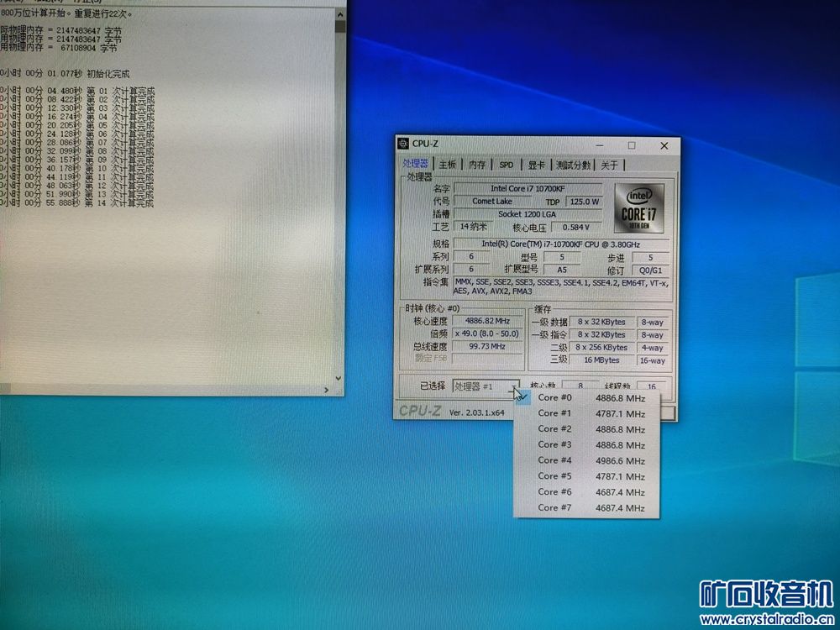Open the 处理器 #1 selection dropdown
This screenshot has height=630, width=840.
[486, 386]
